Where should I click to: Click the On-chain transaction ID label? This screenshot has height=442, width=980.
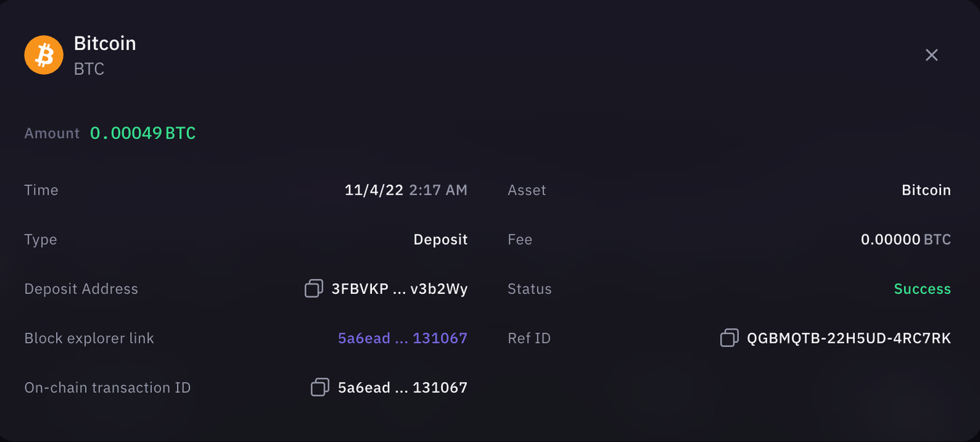tap(107, 387)
